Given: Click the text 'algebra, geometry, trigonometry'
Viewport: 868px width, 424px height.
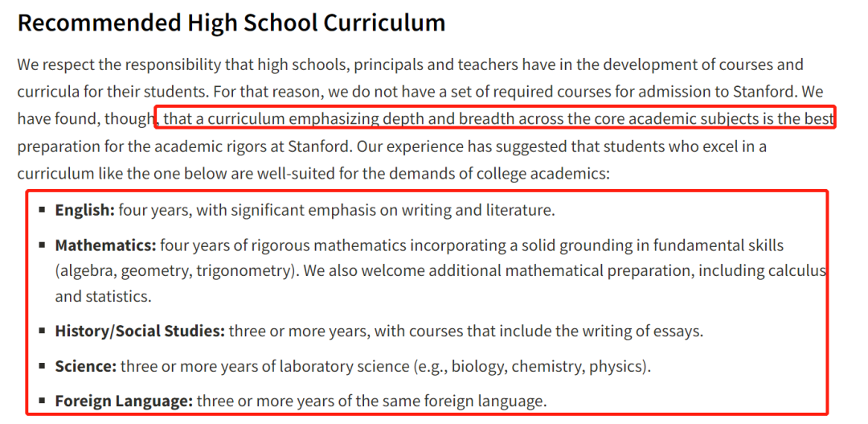Looking at the screenshot, I should (x=175, y=272).
